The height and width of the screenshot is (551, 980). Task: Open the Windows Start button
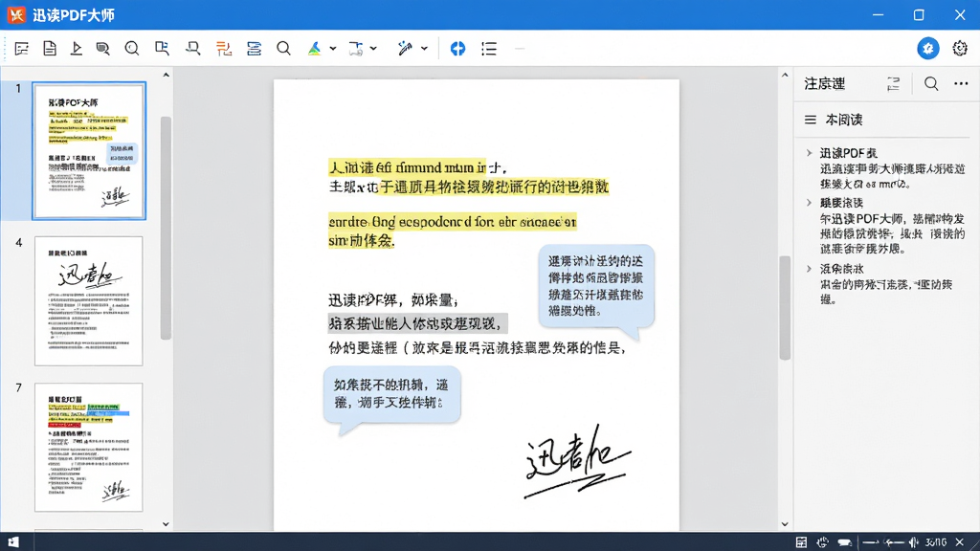13,541
